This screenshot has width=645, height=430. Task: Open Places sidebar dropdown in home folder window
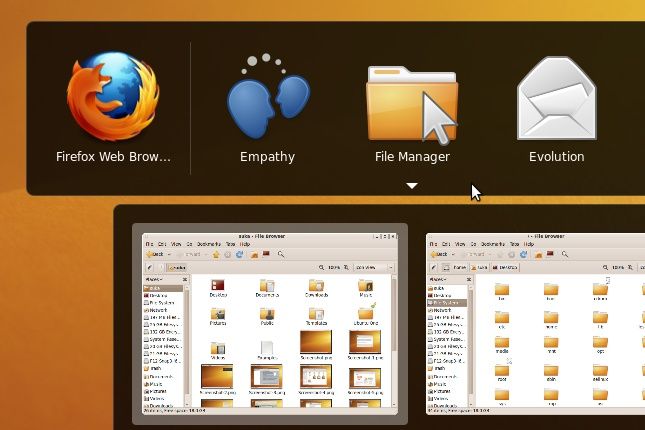point(155,279)
